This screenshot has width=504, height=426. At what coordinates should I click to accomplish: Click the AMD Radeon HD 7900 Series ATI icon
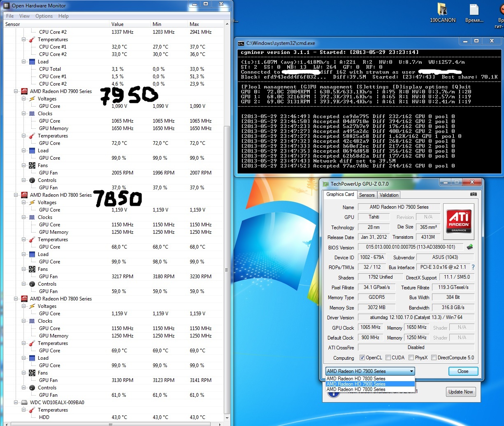pyautogui.click(x=24, y=91)
